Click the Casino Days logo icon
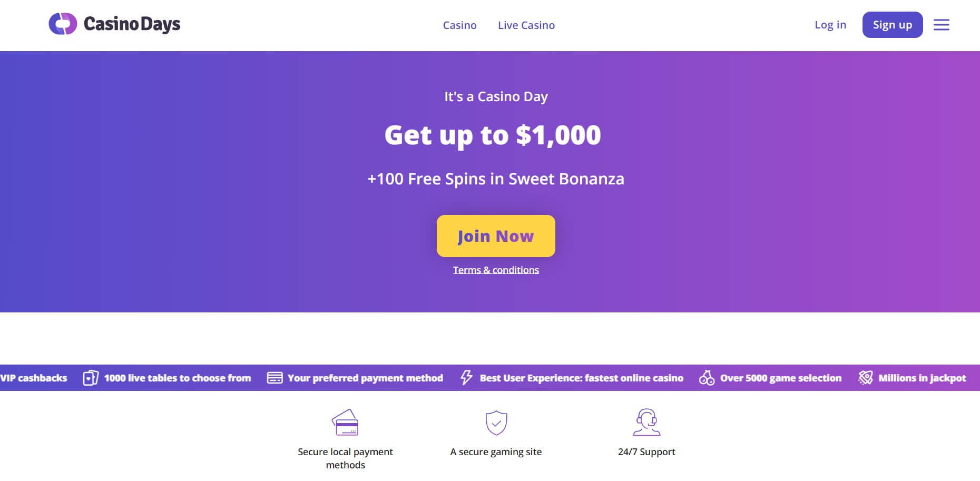 tap(63, 24)
